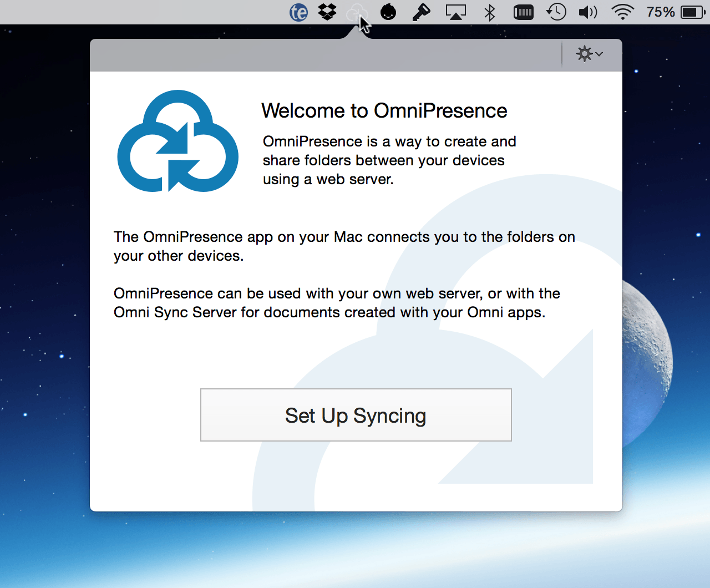Click the Welcome to OmniPresence heading
This screenshot has width=710, height=588.
coord(384,110)
